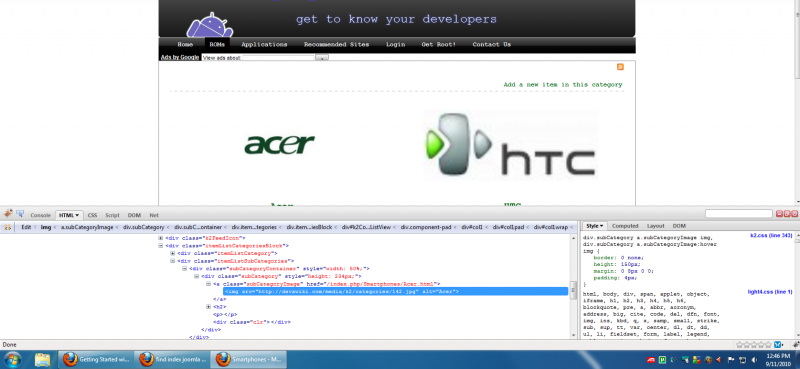Click the green tray icon next to ATI
Screen dimensions: 800x369
pyautogui.click(x=662, y=360)
